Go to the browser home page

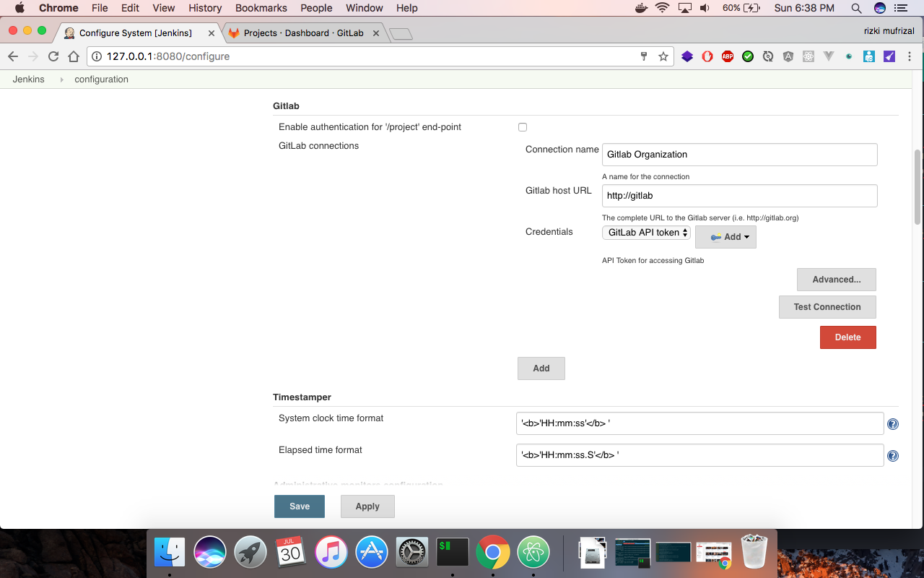point(73,56)
